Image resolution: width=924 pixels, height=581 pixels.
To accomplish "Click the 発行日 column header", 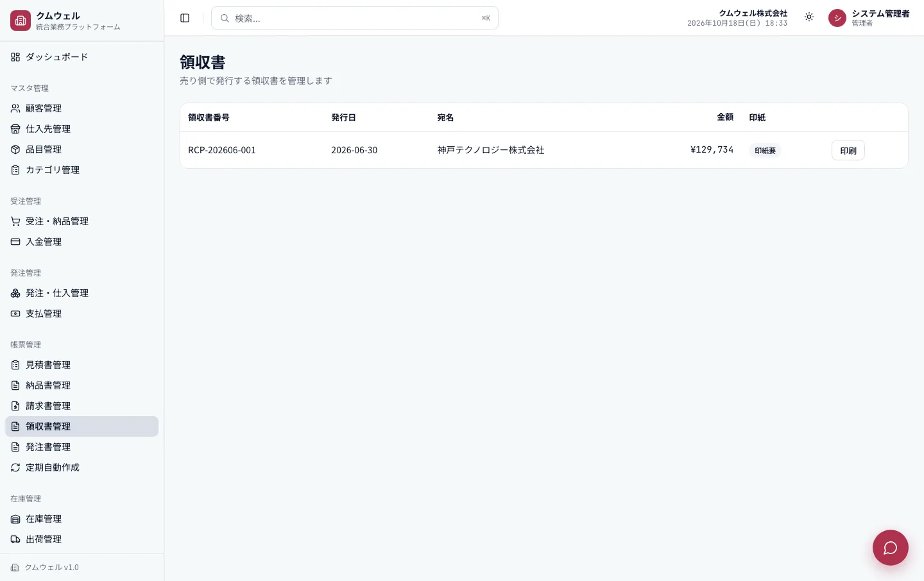I will [x=343, y=117].
